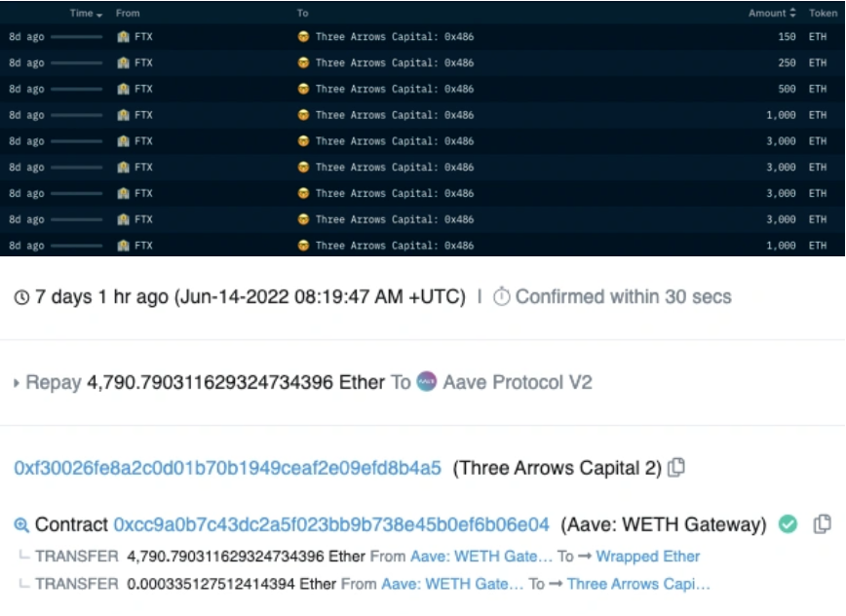The width and height of the screenshot is (846, 616).
Task: Open the Three Arrows Capi… recipient link
Action: click(638, 584)
